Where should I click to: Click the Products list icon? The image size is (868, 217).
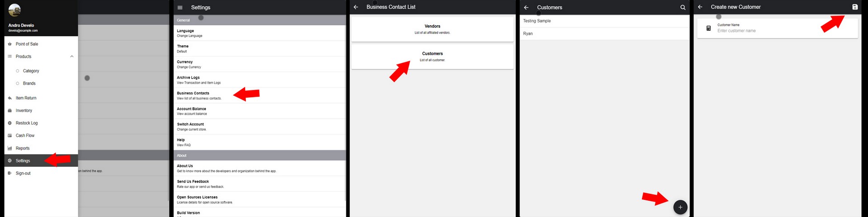pyautogui.click(x=10, y=57)
